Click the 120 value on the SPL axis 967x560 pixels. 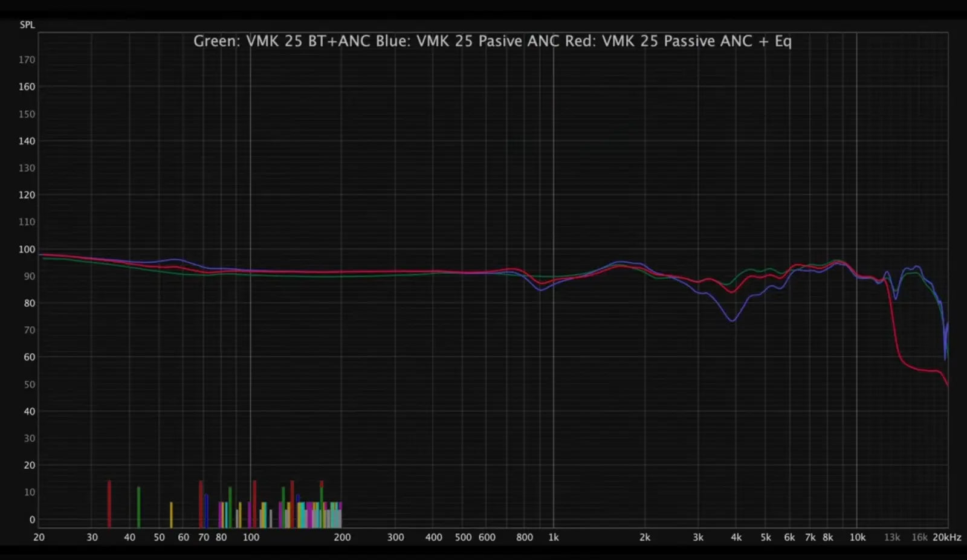[x=27, y=195]
